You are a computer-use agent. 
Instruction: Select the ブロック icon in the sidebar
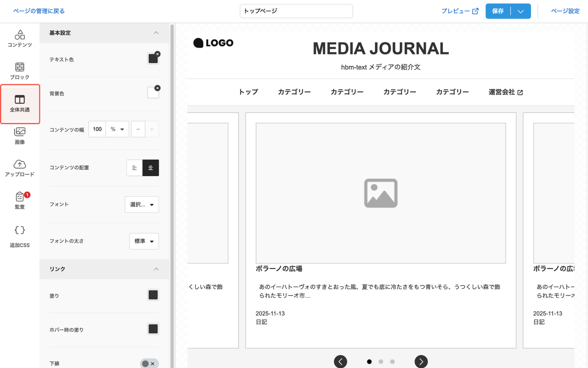tap(19, 71)
